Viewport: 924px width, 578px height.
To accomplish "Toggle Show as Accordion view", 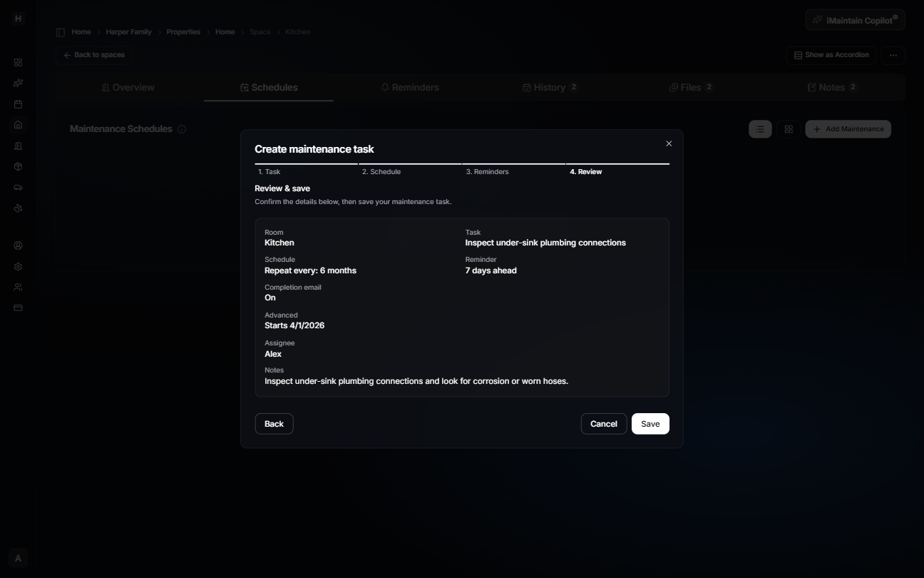I will tap(831, 55).
